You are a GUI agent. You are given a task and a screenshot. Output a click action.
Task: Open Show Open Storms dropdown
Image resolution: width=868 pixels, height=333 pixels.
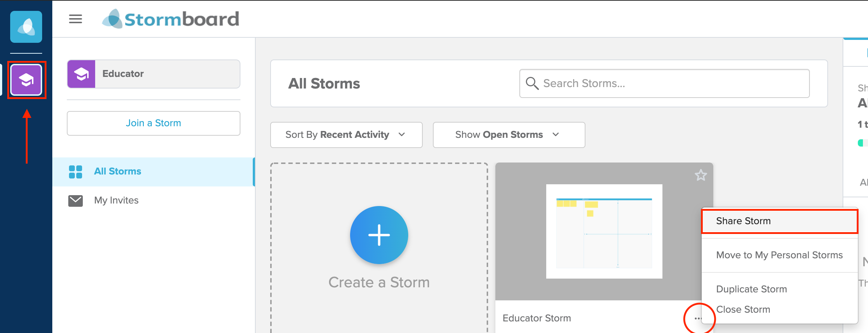[x=509, y=135]
